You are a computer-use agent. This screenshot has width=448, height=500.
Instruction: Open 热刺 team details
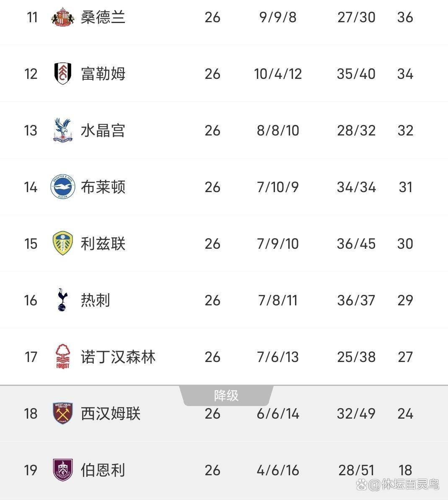96,300
